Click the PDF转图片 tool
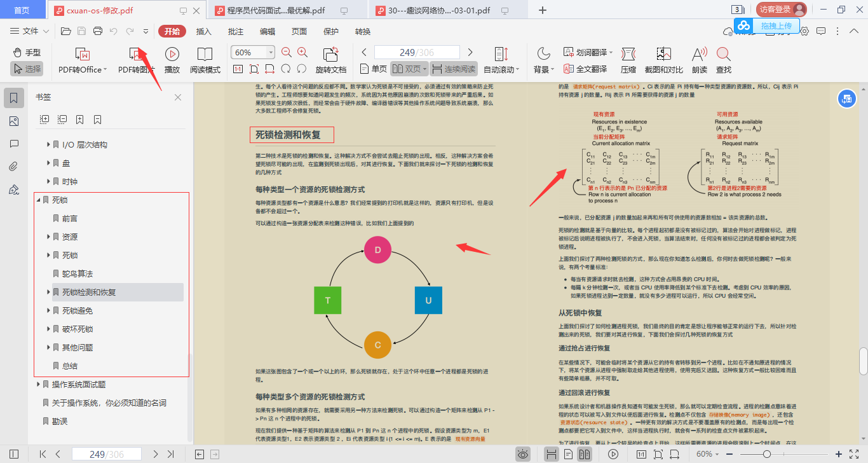This screenshot has width=868, height=463. [136, 61]
